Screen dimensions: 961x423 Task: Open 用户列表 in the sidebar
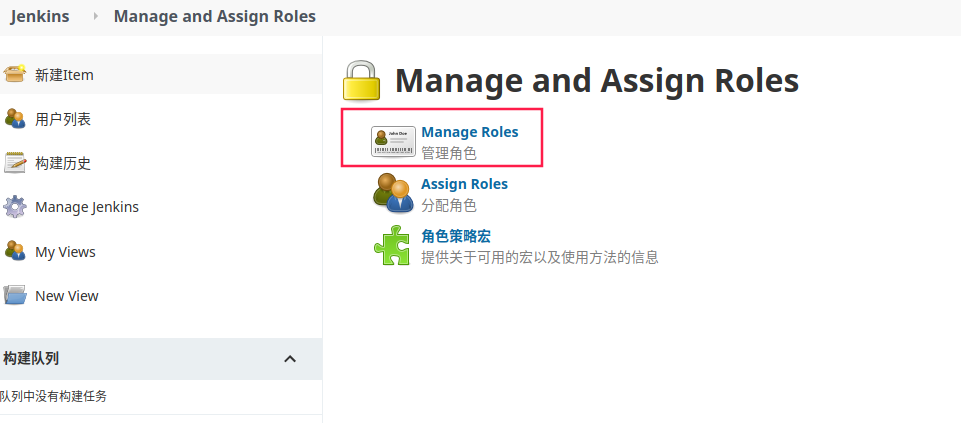tap(63, 119)
